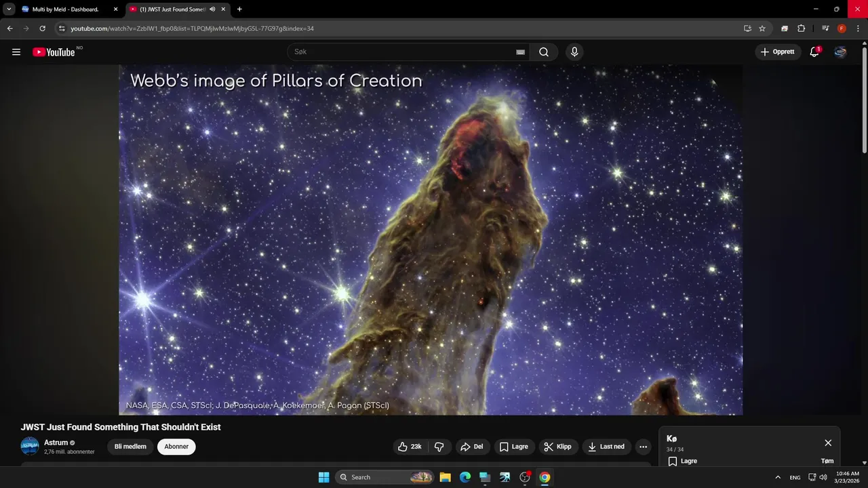This screenshot has height=488, width=868.
Task: Open the Windows Start menu
Action: tap(323, 477)
